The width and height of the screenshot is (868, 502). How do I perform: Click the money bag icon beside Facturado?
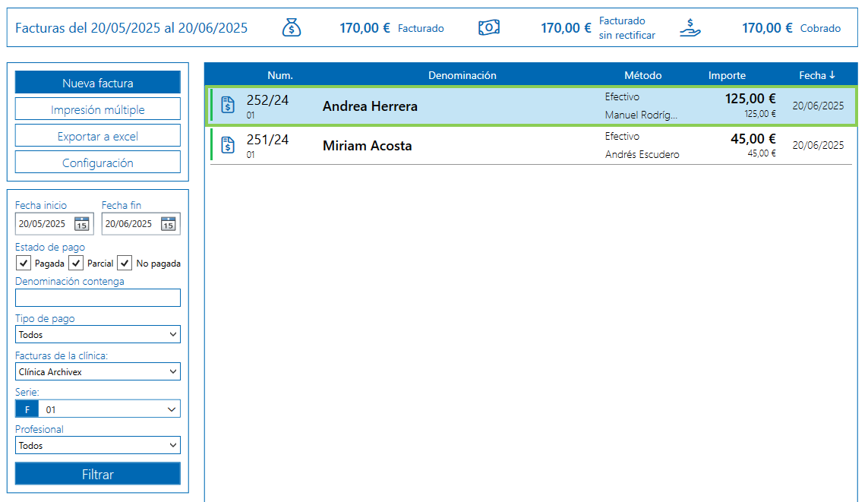[292, 28]
